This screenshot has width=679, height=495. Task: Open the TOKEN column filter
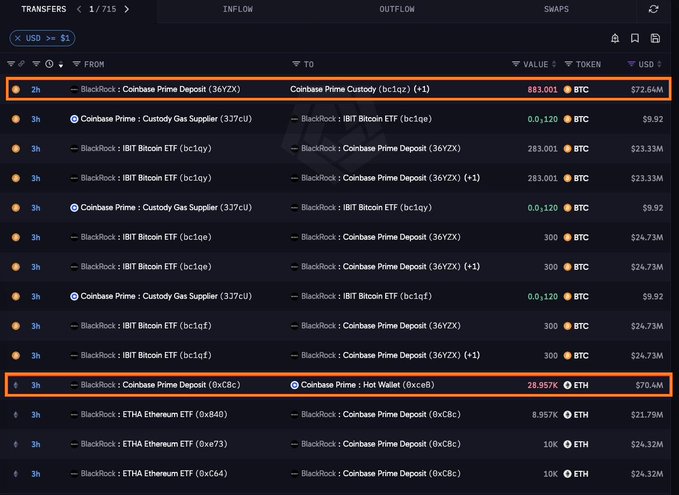569,64
